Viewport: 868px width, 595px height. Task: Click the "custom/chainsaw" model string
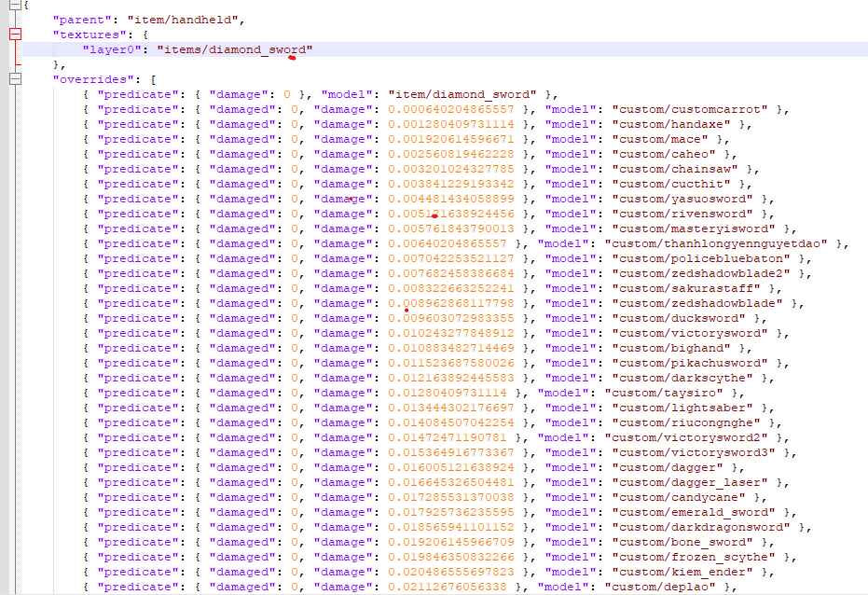(x=675, y=170)
